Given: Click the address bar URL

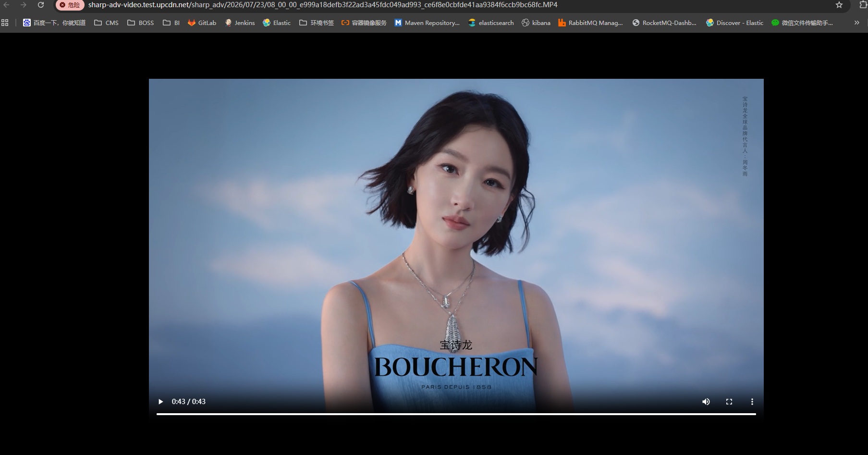Looking at the screenshot, I should coord(323,5).
